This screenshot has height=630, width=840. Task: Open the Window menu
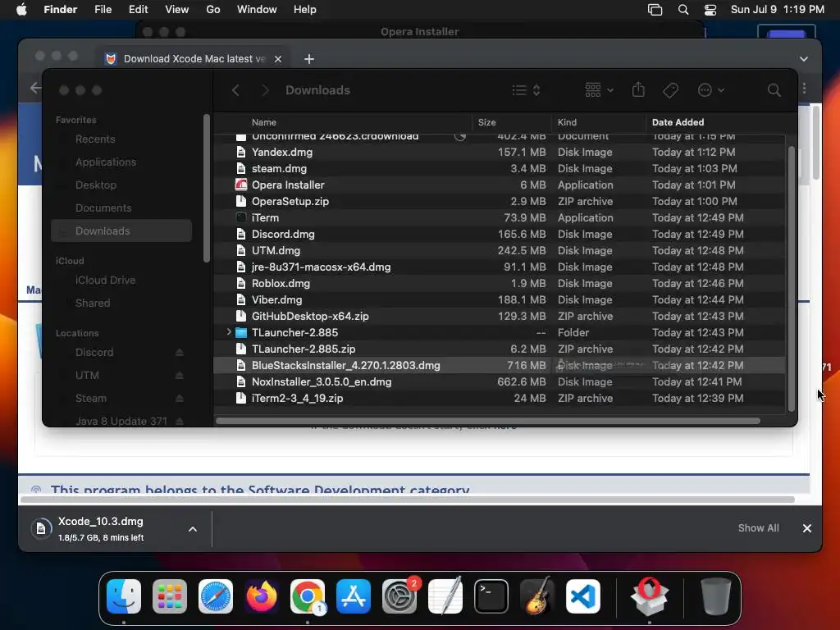(257, 10)
